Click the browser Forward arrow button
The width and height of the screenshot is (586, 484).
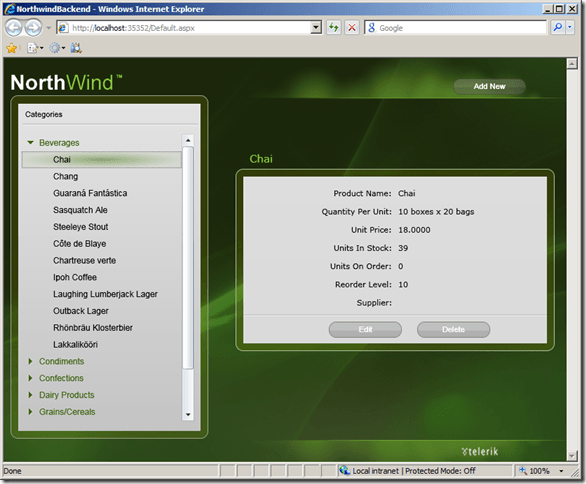pos(33,28)
